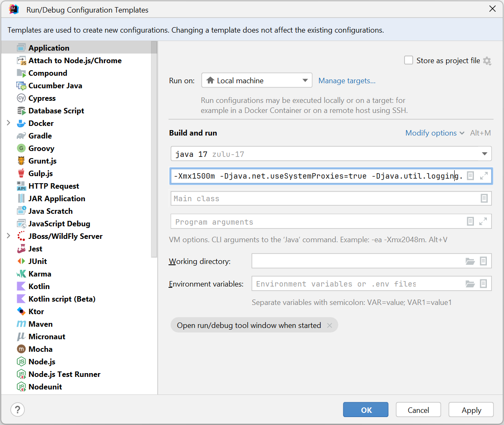Image resolution: width=504 pixels, height=425 pixels.
Task: Select Kotlin in the templates list
Action: [39, 286]
